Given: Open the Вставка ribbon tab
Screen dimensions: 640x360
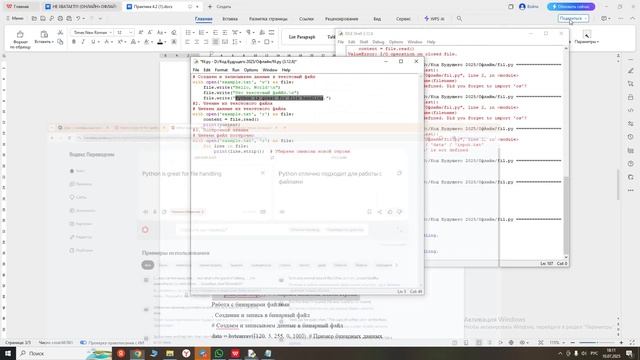Looking at the screenshot, I should pyautogui.click(x=230, y=19).
